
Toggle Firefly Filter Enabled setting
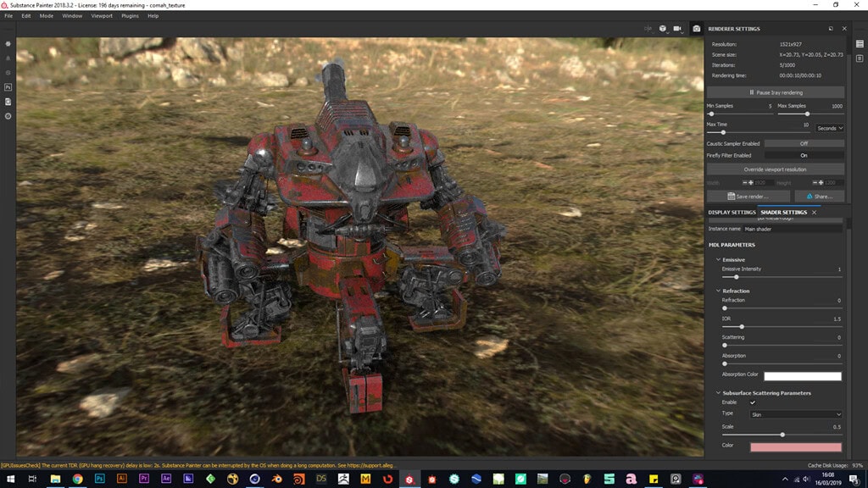[804, 155]
